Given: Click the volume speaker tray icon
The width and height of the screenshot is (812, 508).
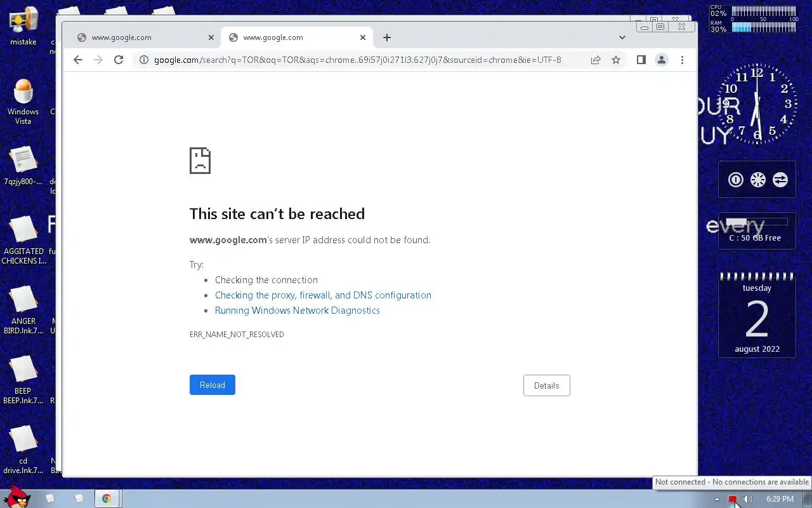Looking at the screenshot, I should pyautogui.click(x=748, y=499).
